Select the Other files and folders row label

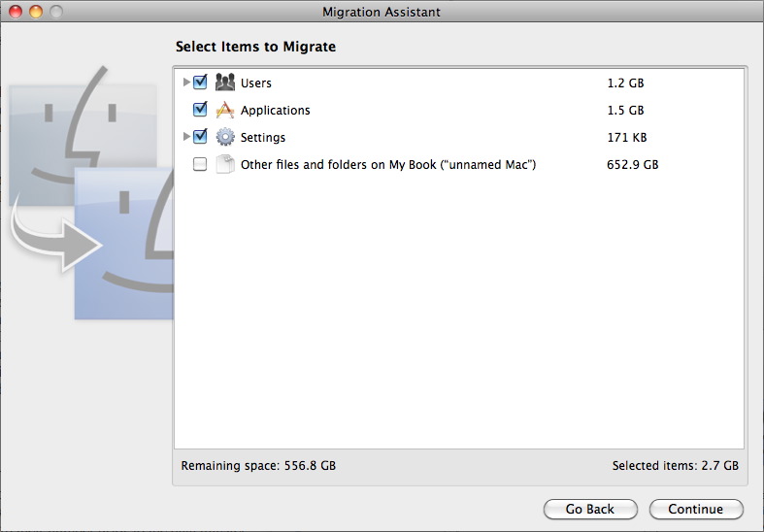pos(388,165)
